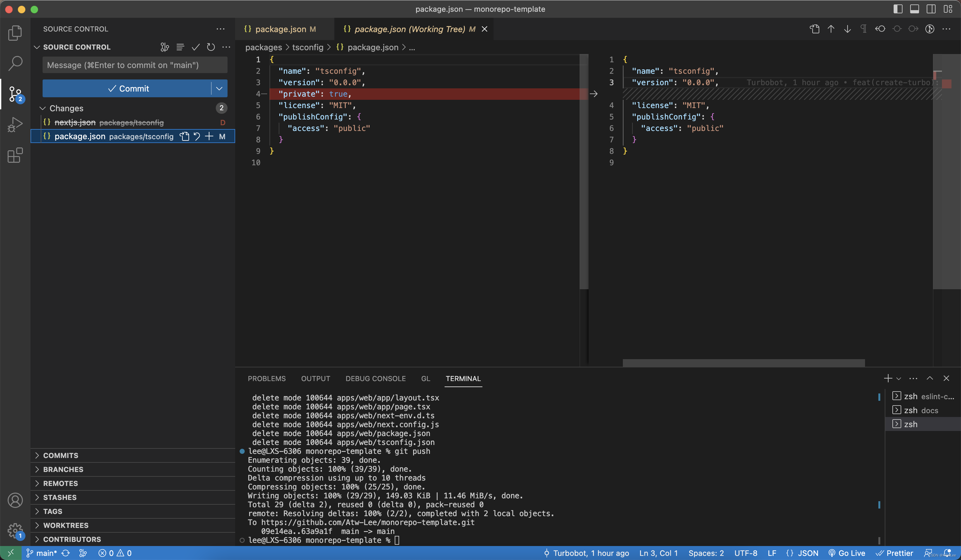
Task: Refresh source control changes
Action: 211,47
